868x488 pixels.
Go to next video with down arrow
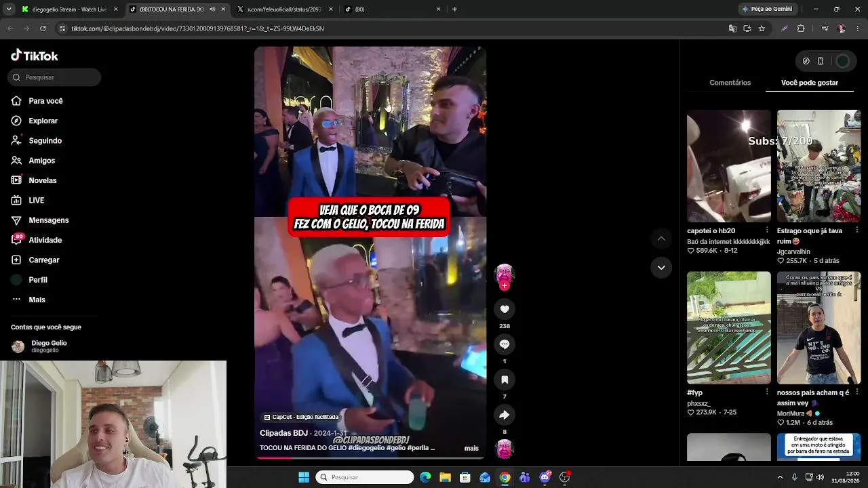point(661,267)
